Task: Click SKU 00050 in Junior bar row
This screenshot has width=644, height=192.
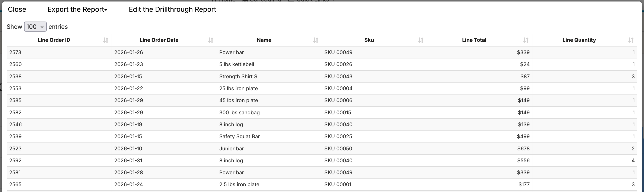Action: [x=338, y=148]
